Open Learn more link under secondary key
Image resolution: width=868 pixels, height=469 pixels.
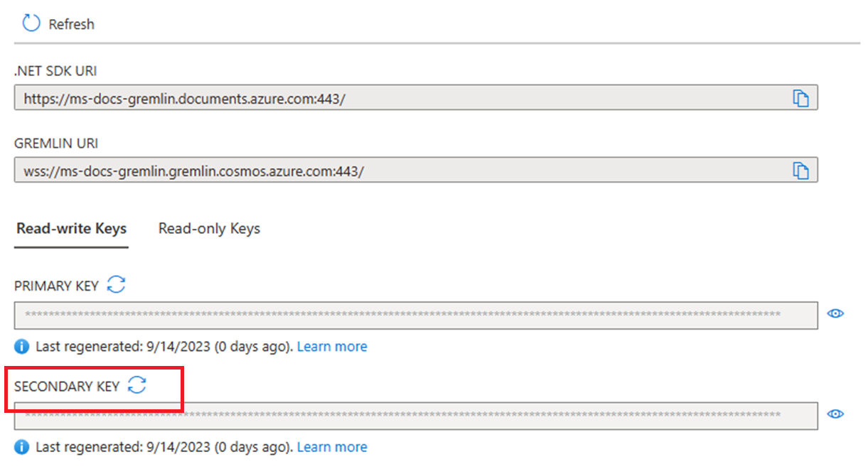[x=332, y=447]
